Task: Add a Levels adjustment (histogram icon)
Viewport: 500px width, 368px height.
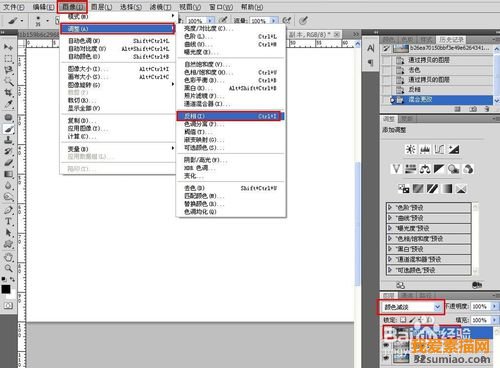Action: tap(425, 149)
